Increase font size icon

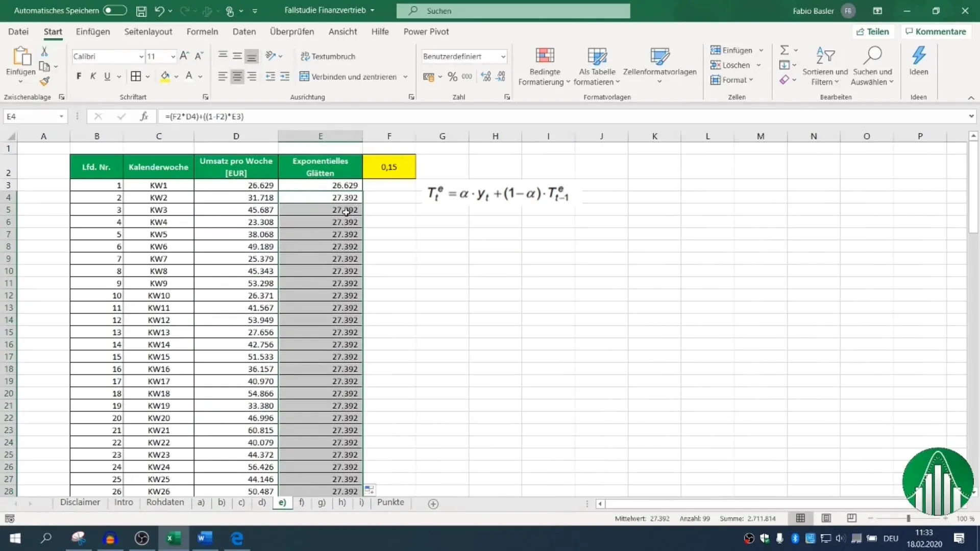point(185,56)
